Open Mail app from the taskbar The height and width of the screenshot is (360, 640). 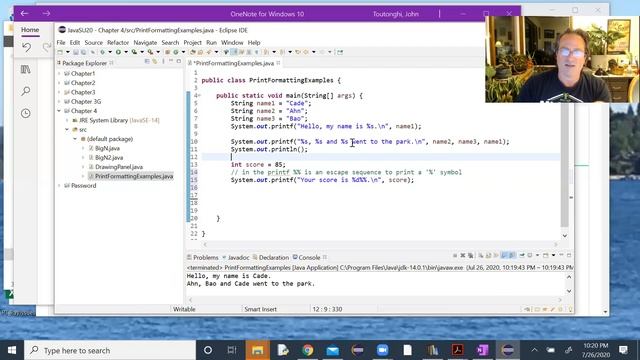[x=333, y=350]
